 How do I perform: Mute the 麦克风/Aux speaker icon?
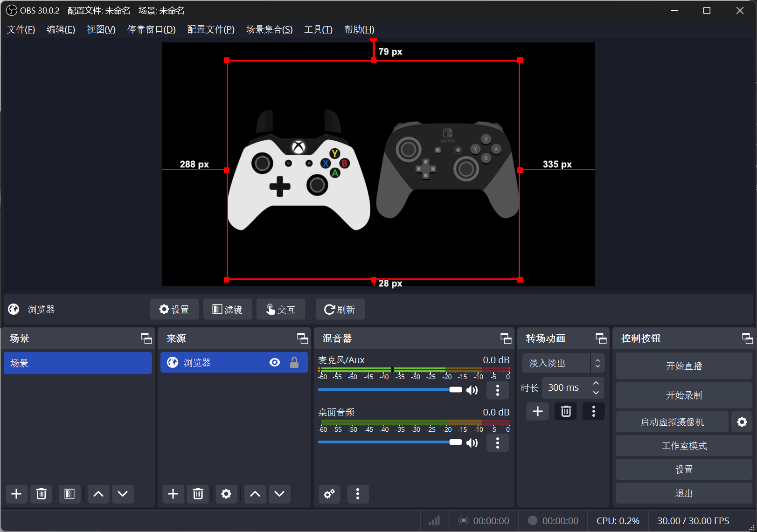472,390
